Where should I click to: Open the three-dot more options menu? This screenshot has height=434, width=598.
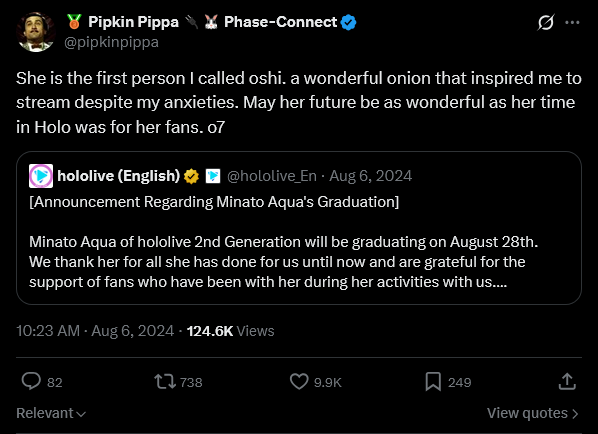[x=572, y=23]
